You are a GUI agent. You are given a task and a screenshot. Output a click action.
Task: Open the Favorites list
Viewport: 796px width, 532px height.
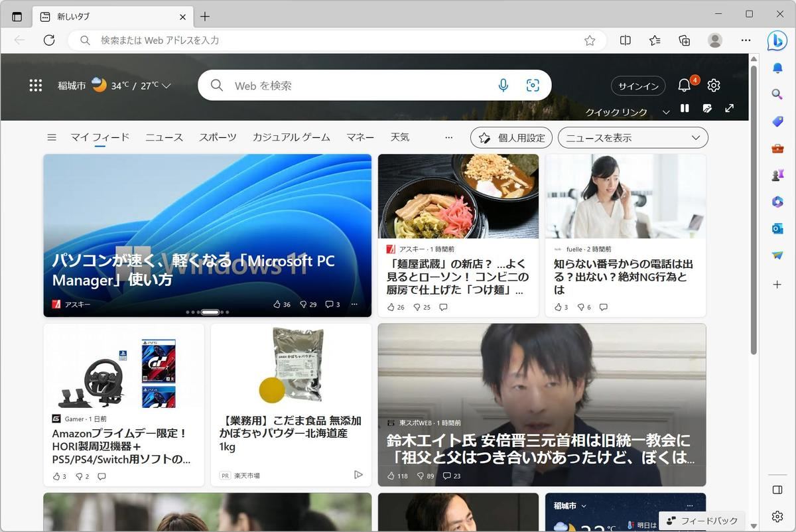point(655,40)
